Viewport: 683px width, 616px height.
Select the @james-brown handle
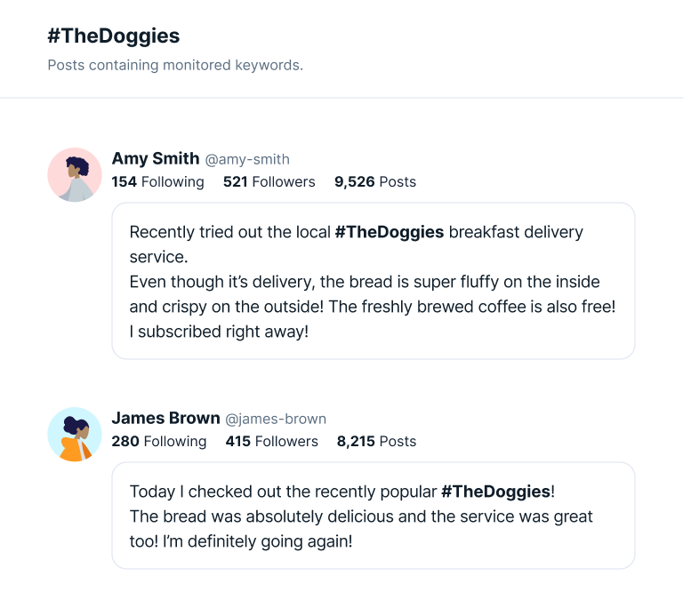click(275, 420)
